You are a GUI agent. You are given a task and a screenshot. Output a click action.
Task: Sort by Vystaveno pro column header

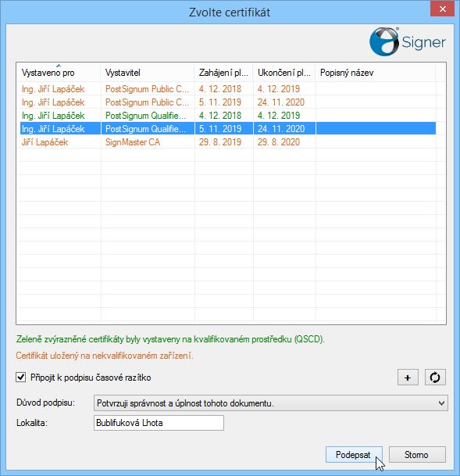coord(59,73)
